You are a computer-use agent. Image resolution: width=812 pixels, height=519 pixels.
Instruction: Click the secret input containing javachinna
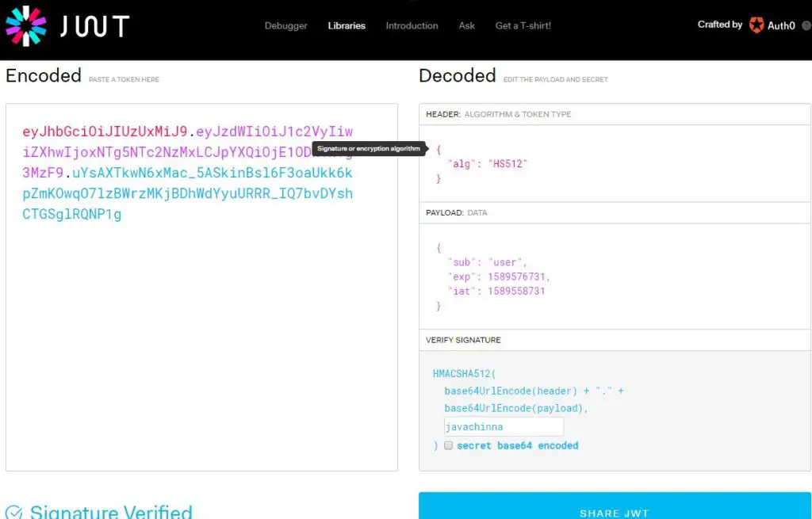tap(504, 426)
